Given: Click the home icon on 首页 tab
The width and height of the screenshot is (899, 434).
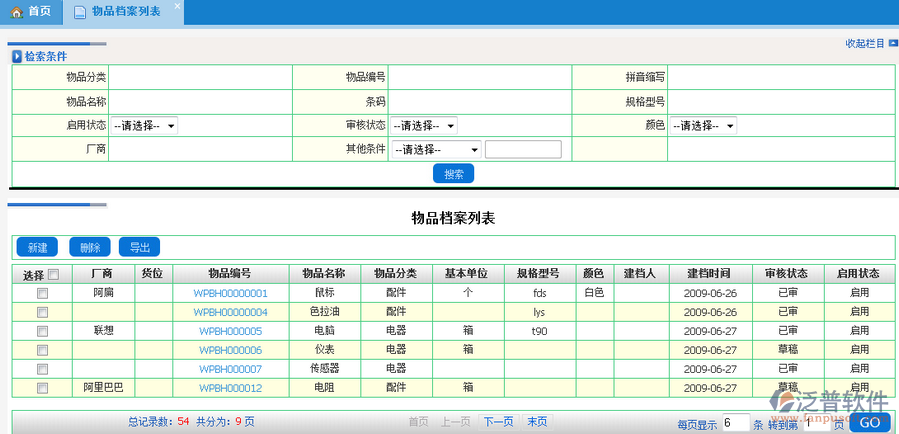Looking at the screenshot, I should pos(17,11).
